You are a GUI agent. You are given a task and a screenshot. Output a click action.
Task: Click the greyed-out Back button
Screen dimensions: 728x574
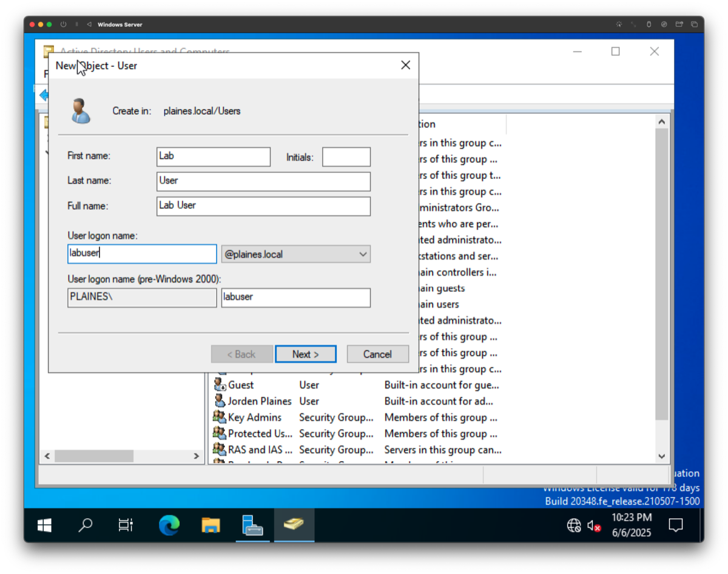tap(241, 354)
